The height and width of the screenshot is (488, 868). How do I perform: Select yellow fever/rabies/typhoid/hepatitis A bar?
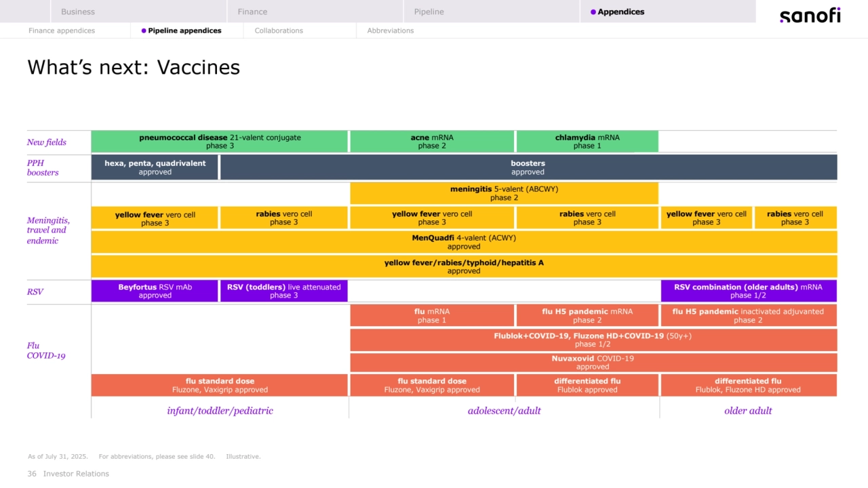[464, 266]
